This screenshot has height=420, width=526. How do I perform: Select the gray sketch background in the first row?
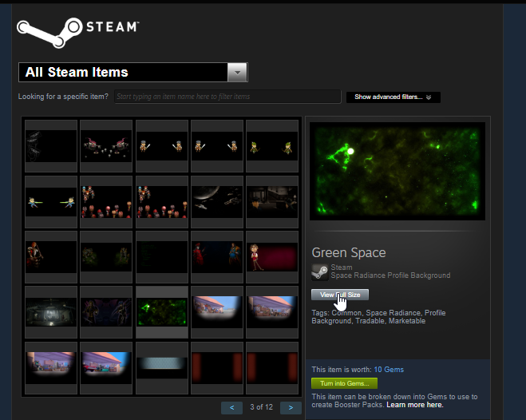tap(51, 146)
